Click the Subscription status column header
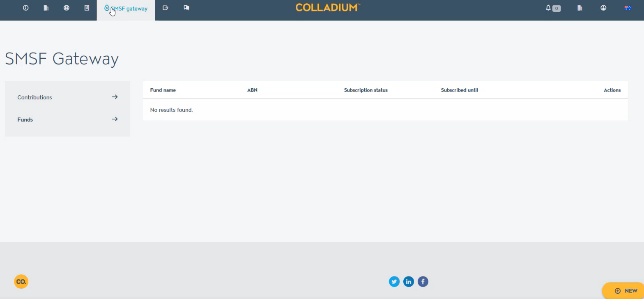Screen dimensions: 644x299 click(x=366, y=90)
